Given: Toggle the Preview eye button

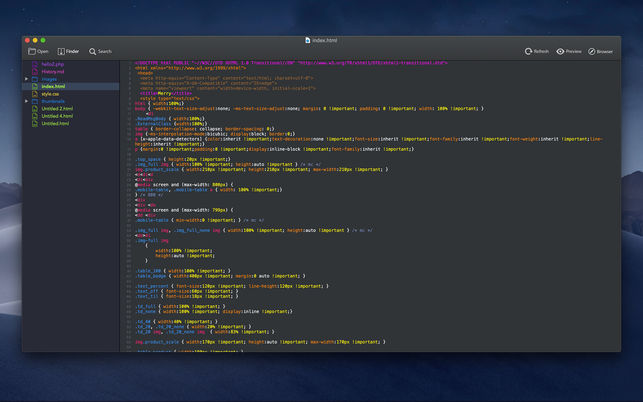Looking at the screenshot, I should click(569, 51).
